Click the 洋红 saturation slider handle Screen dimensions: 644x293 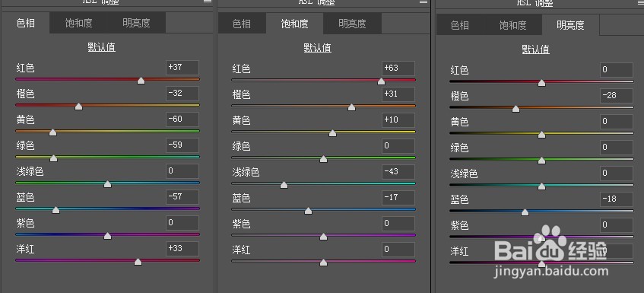coord(323,263)
